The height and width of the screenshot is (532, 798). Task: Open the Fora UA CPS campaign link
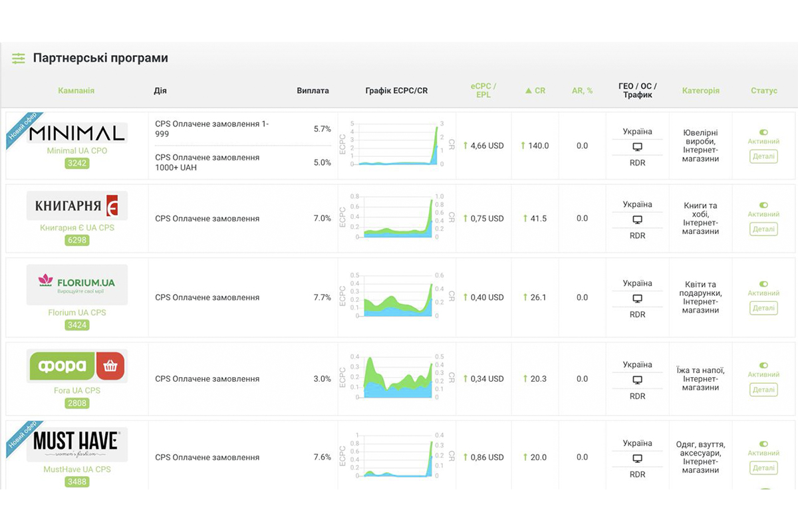pos(77,390)
